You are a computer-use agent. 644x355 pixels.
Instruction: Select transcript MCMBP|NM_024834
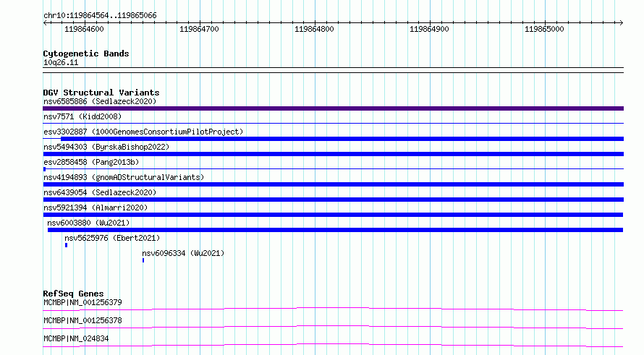[76, 338]
